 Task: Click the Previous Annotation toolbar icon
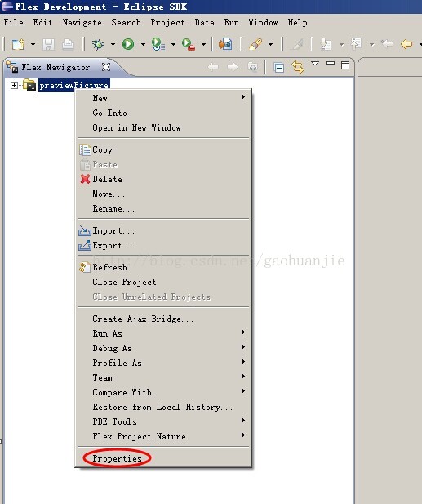coord(356,44)
